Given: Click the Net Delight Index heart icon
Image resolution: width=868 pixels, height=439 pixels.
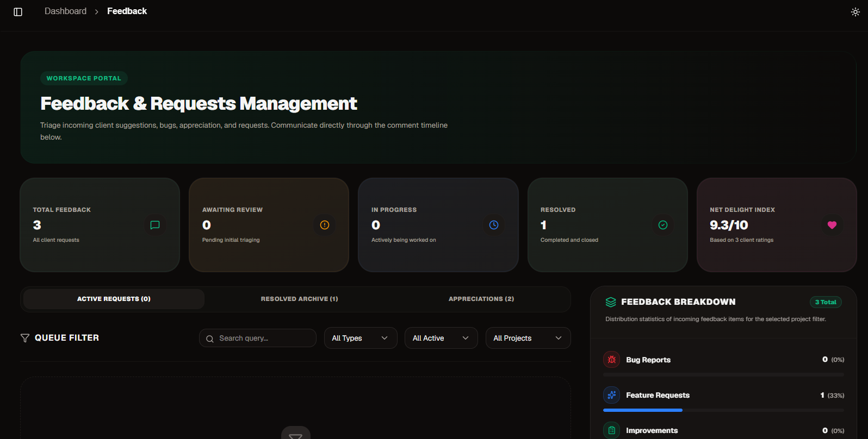Looking at the screenshot, I should point(832,225).
